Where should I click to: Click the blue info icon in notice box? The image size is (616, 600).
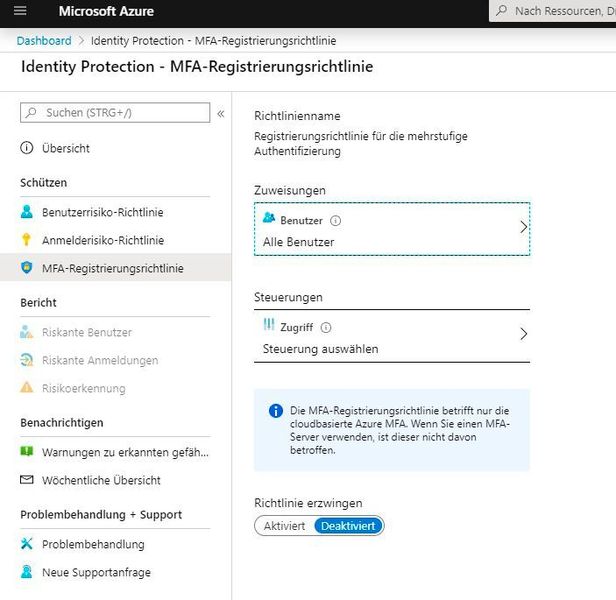click(x=276, y=411)
